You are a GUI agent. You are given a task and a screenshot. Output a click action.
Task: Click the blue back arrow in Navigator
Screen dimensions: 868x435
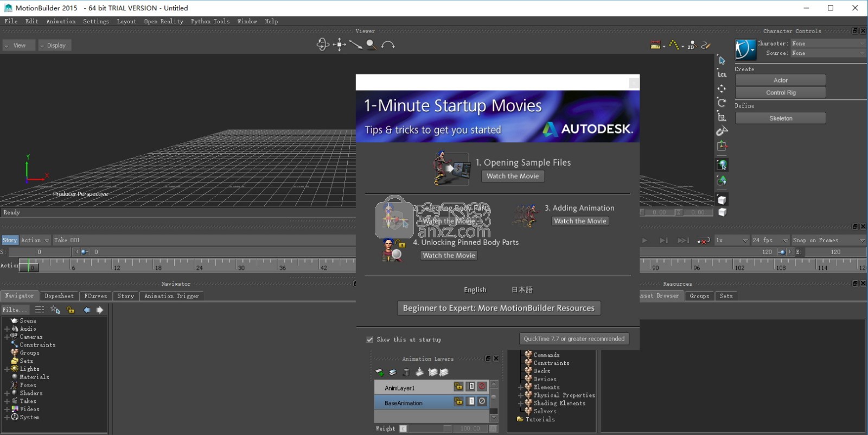pyautogui.click(x=87, y=310)
